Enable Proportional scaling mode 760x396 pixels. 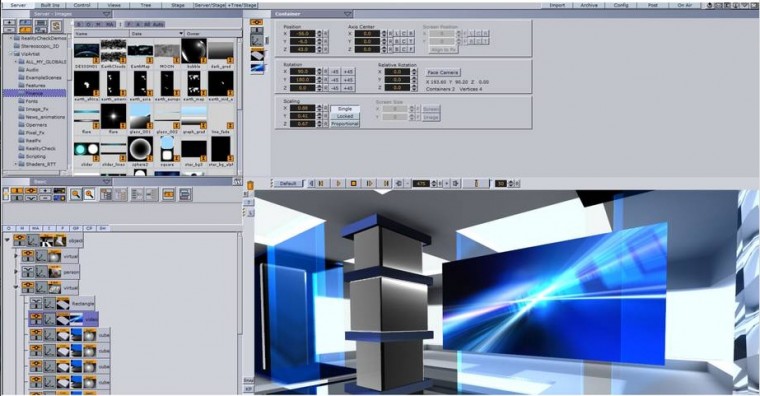pos(345,124)
